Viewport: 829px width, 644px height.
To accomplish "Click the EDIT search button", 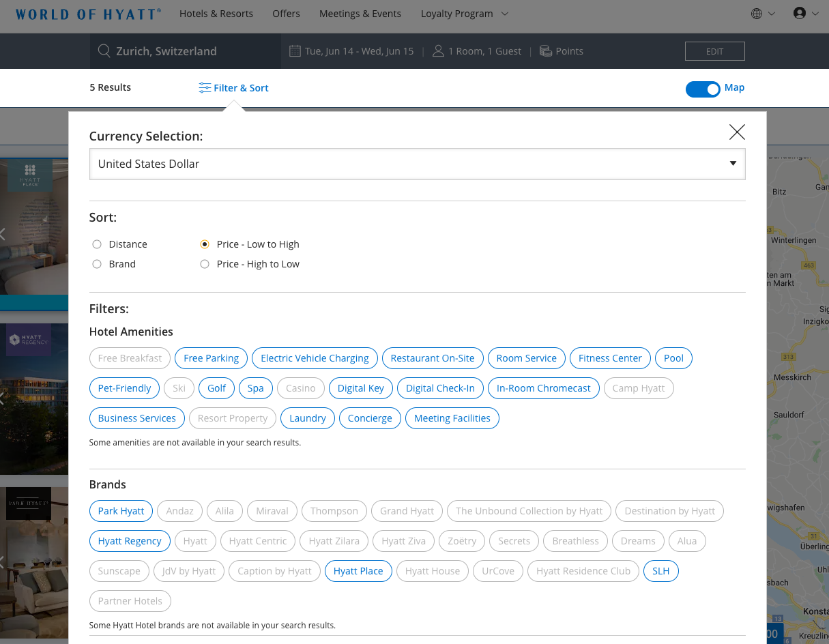I will (714, 51).
